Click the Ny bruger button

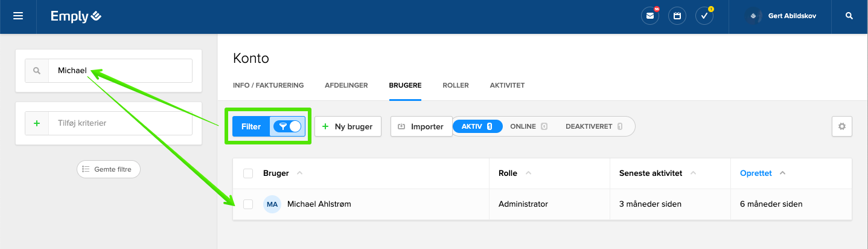[x=348, y=126]
